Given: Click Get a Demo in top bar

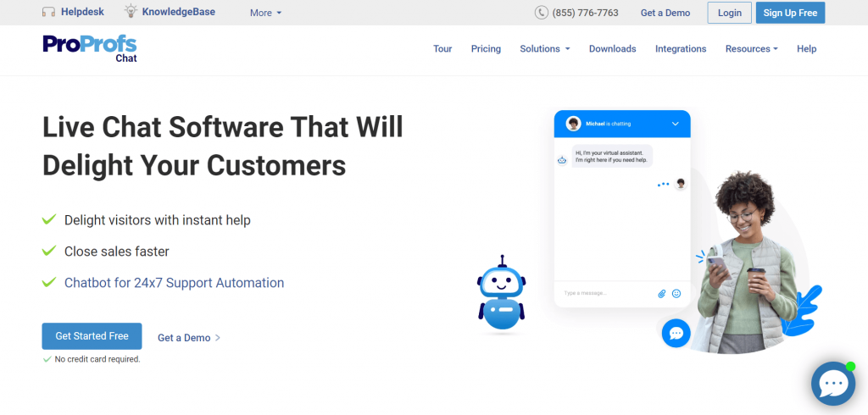Looking at the screenshot, I should click(x=665, y=13).
